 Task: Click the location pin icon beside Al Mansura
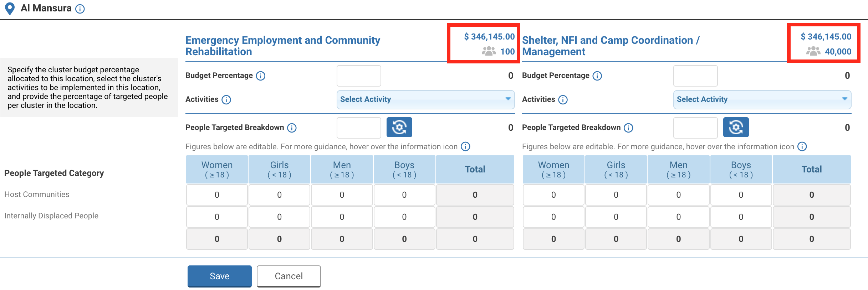(10, 9)
